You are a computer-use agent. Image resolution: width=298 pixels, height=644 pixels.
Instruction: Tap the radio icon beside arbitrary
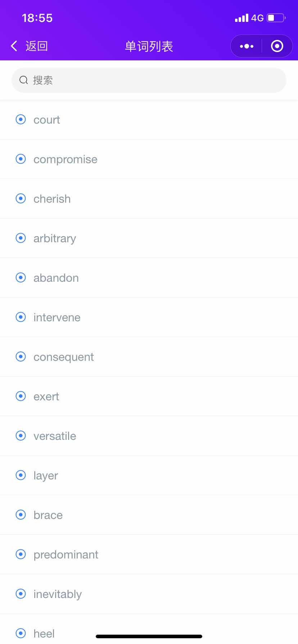(21, 238)
